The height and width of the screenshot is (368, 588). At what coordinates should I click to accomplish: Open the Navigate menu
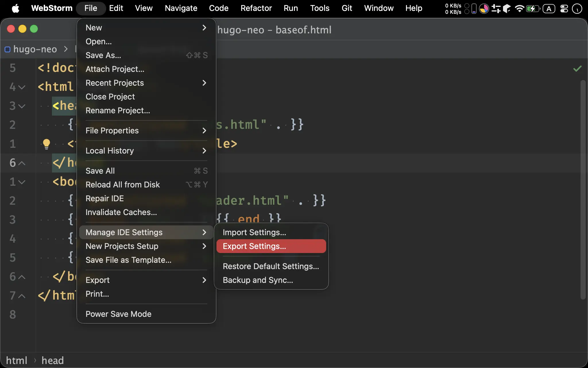tap(181, 8)
